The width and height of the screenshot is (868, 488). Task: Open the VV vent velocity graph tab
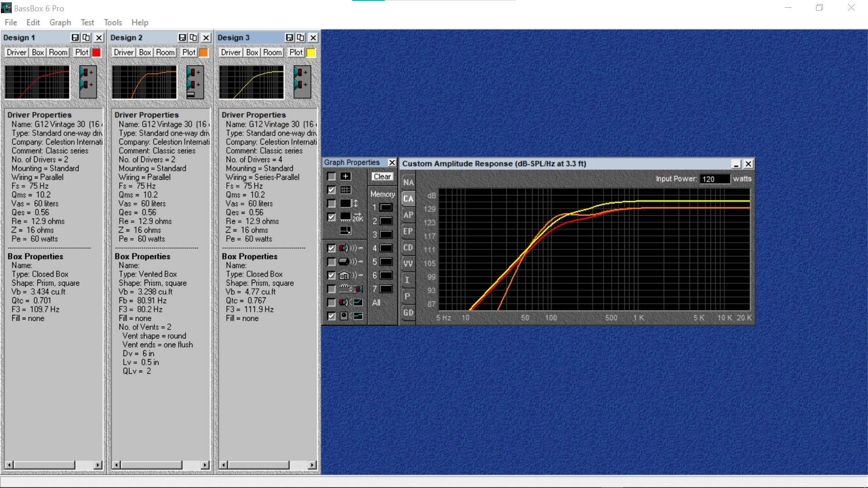[408, 263]
